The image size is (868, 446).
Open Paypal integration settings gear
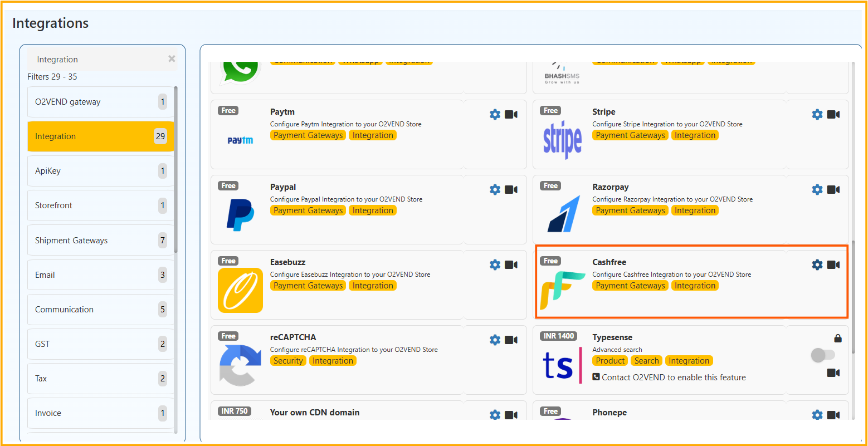[495, 189]
